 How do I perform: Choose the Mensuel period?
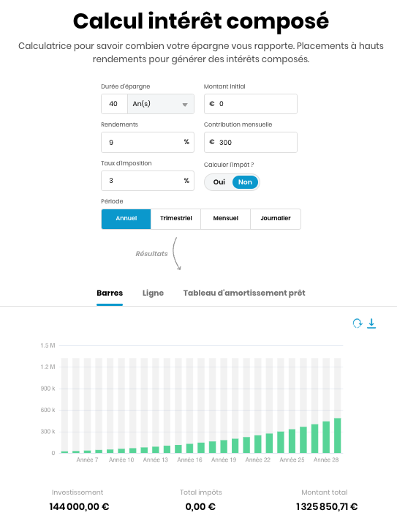(x=225, y=219)
